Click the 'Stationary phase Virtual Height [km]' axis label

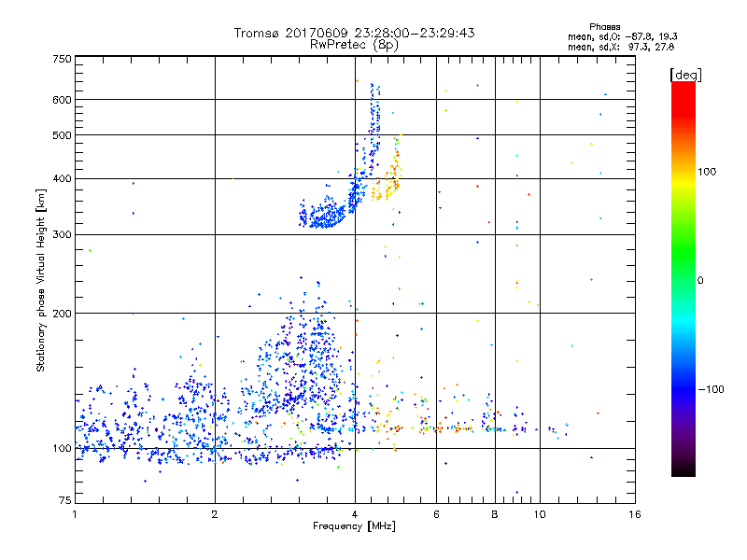(41, 281)
